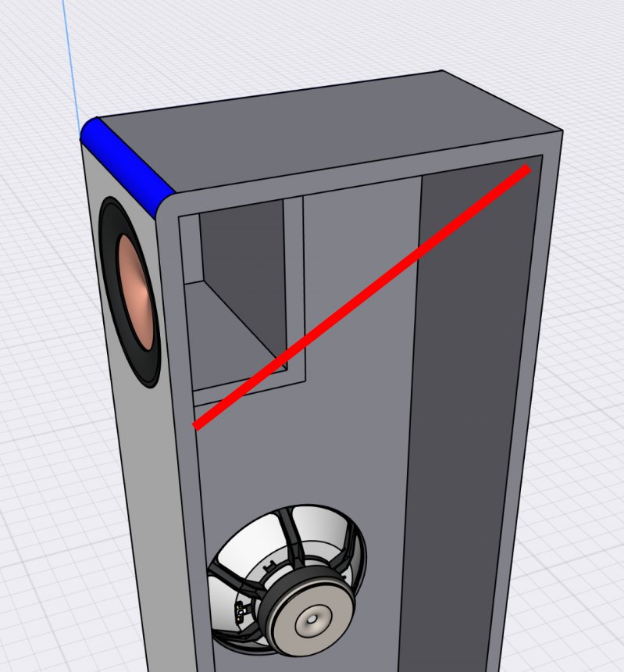Click the center vent hole on woofer magnet
Viewport: 624px width, 672px height.
[312, 619]
